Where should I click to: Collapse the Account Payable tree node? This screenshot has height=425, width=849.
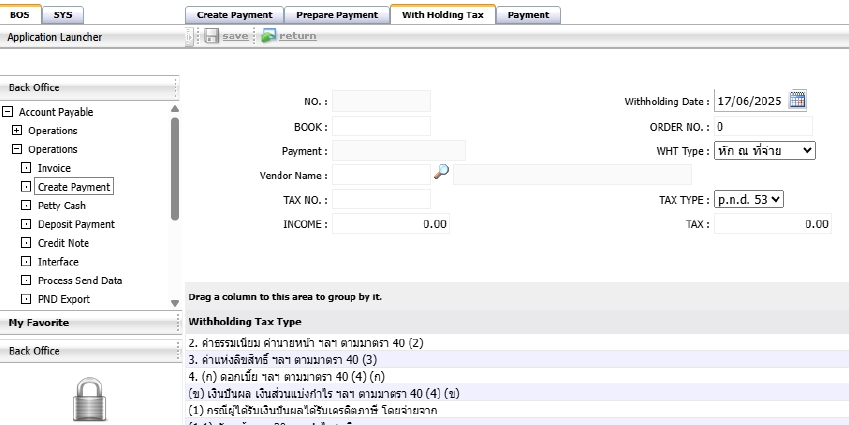(x=8, y=112)
